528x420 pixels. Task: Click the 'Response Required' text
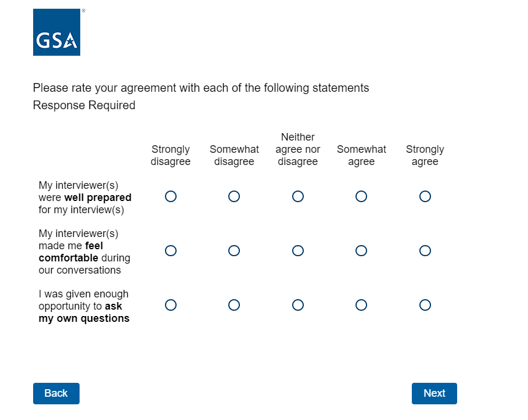point(84,105)
